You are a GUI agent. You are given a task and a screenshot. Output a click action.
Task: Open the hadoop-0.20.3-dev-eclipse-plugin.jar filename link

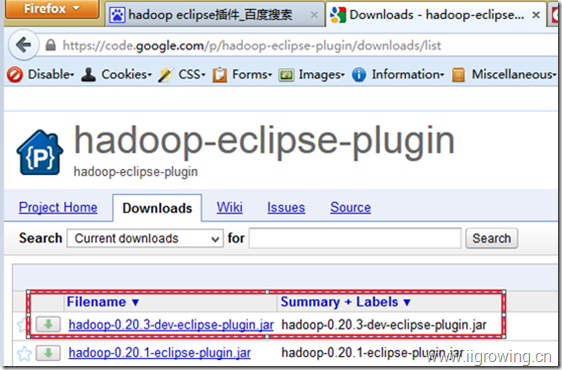click(x=171, y=325)
